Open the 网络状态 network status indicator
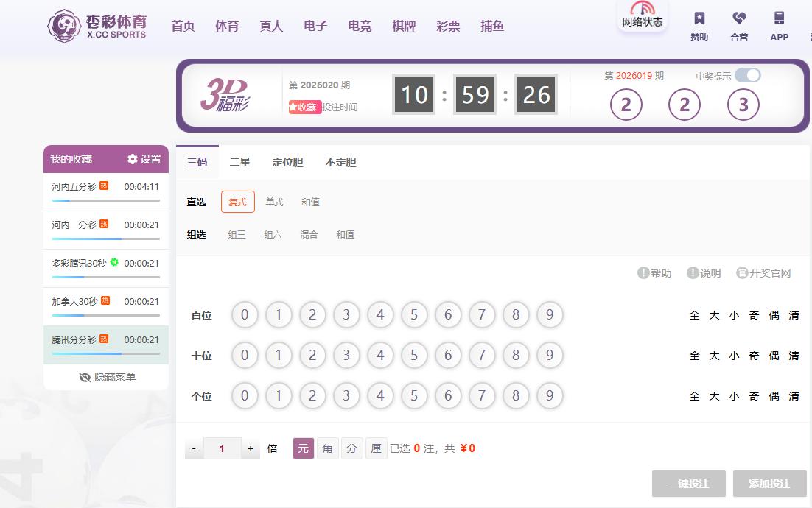Image resolution: width=812 pixels, height=508 pixels. [x=642, y=15]
